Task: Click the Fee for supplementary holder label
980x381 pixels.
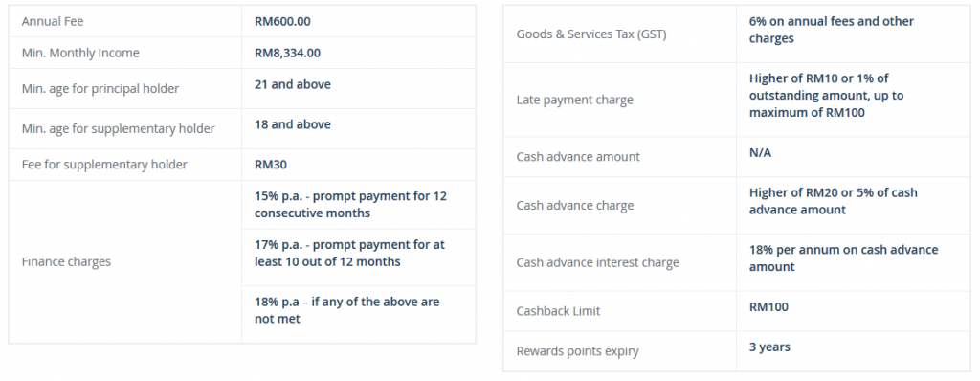Action: click(104, 165)
